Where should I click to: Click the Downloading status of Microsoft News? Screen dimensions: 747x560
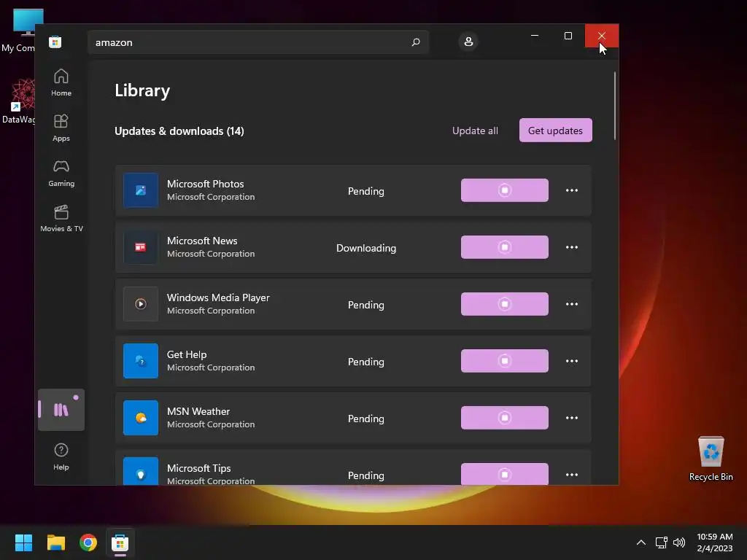point(366,248)
